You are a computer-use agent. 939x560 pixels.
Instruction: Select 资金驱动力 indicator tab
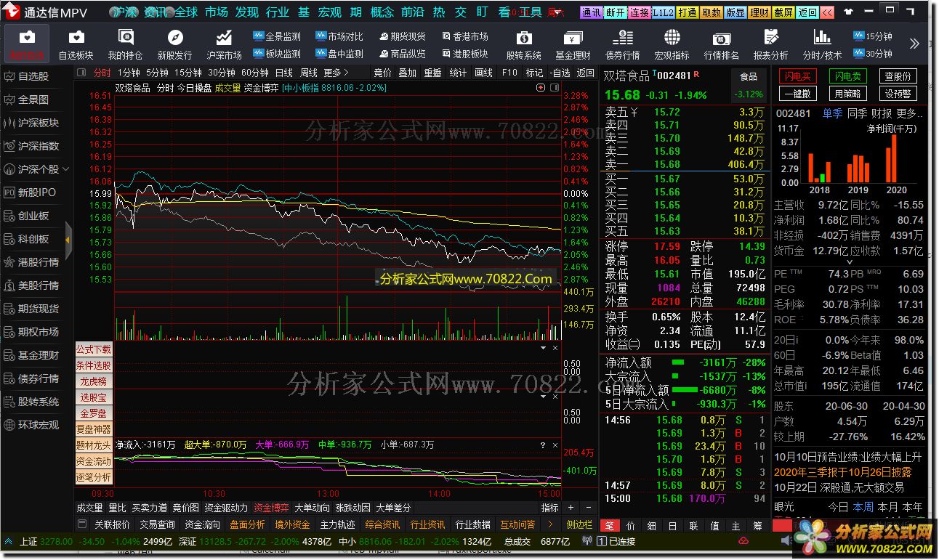tap(226, 508)
